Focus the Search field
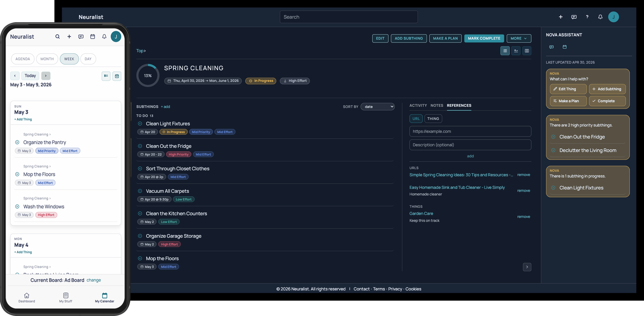Screen dimensions: 644x316 click(349, 17)
